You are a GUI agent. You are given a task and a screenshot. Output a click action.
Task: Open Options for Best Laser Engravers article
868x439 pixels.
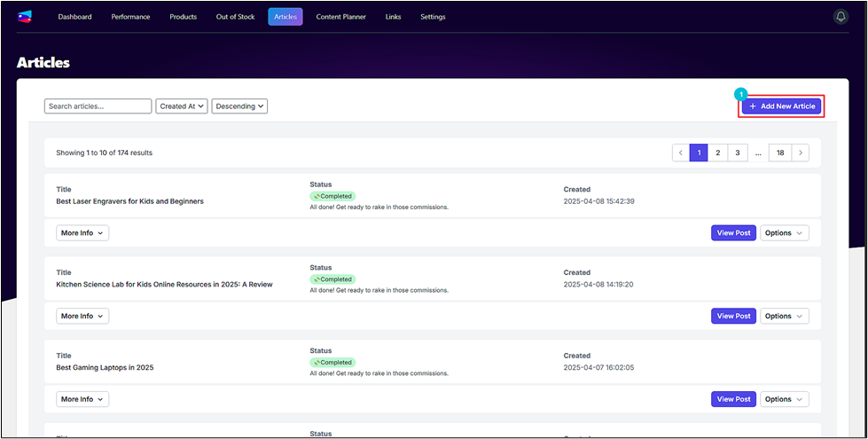coord(785,233)
